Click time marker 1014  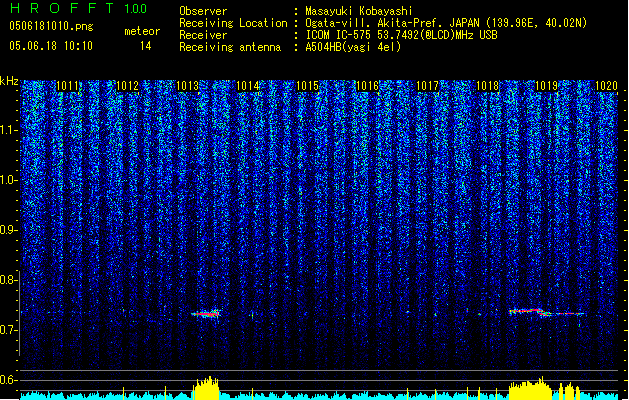pos(248,86)
